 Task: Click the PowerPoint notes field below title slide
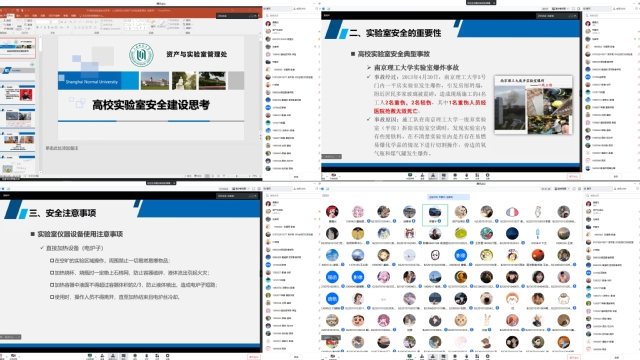pos(151,148)
